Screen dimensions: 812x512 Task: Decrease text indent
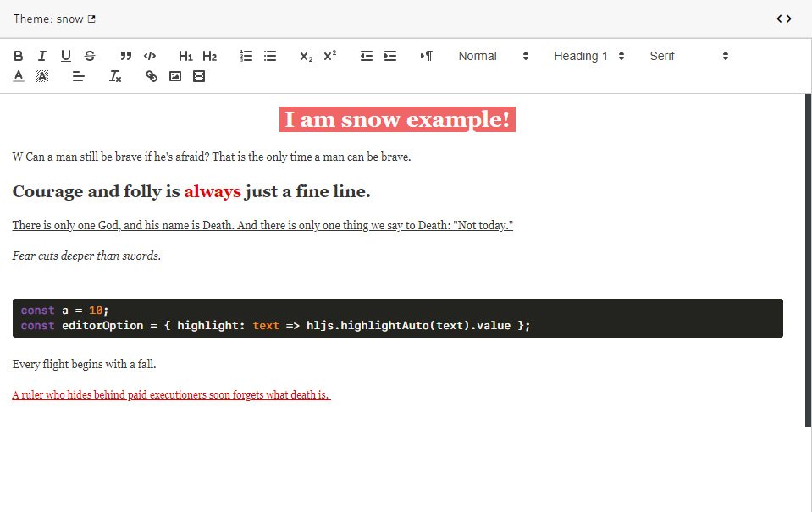click(366, 56)
